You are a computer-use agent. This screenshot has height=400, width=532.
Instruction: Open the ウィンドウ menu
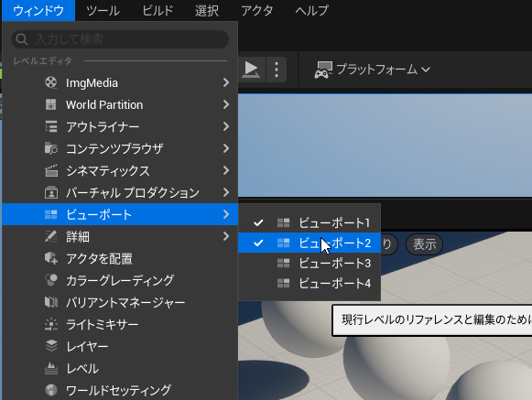point(38,10)
